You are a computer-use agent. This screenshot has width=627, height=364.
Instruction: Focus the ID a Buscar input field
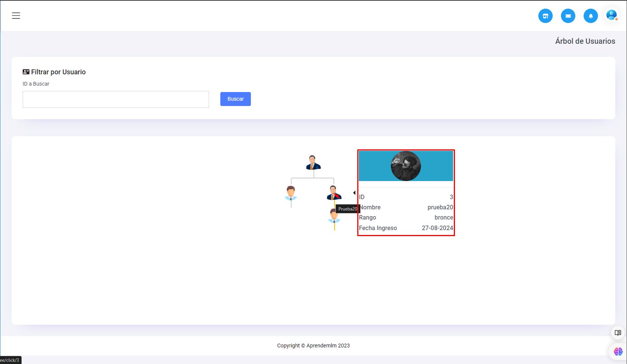115,99
